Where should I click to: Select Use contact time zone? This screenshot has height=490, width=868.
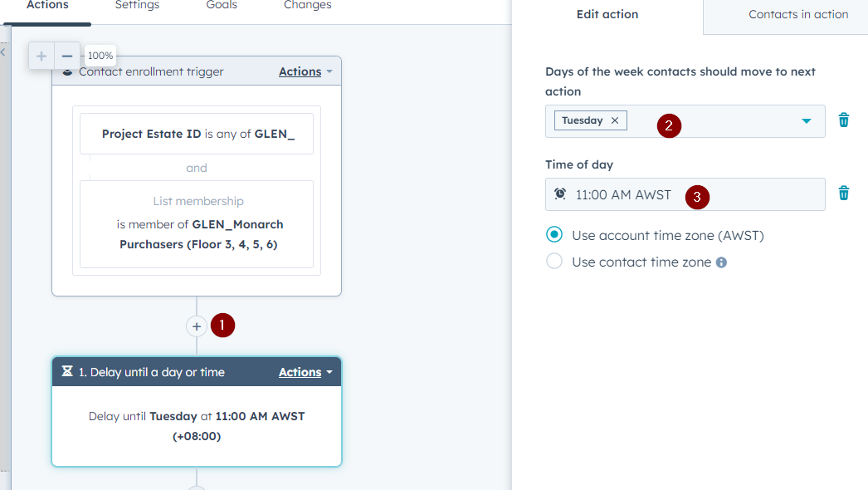554,261
